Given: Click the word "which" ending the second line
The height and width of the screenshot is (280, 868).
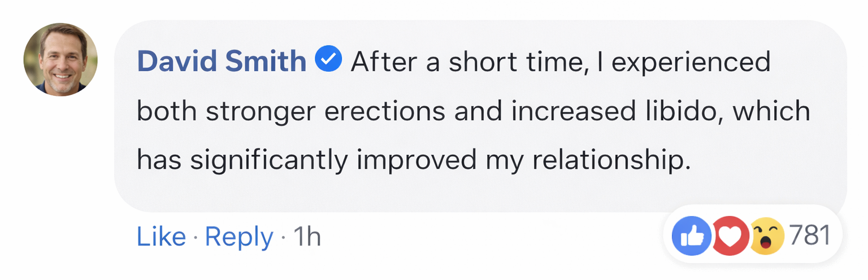Looking at the screenshot, I should [772, 111].
